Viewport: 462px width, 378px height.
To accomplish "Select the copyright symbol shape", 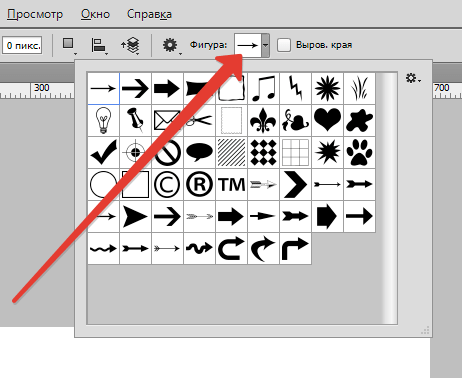I will (167, 184).
